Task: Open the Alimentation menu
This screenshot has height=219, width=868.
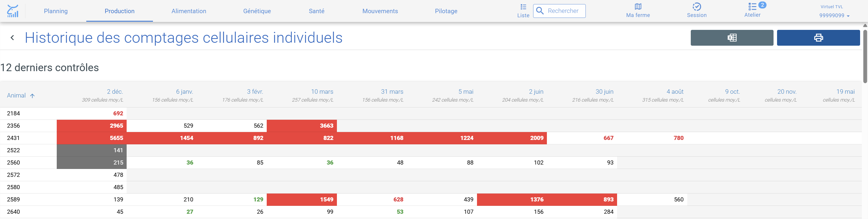Action: [189, 11]
